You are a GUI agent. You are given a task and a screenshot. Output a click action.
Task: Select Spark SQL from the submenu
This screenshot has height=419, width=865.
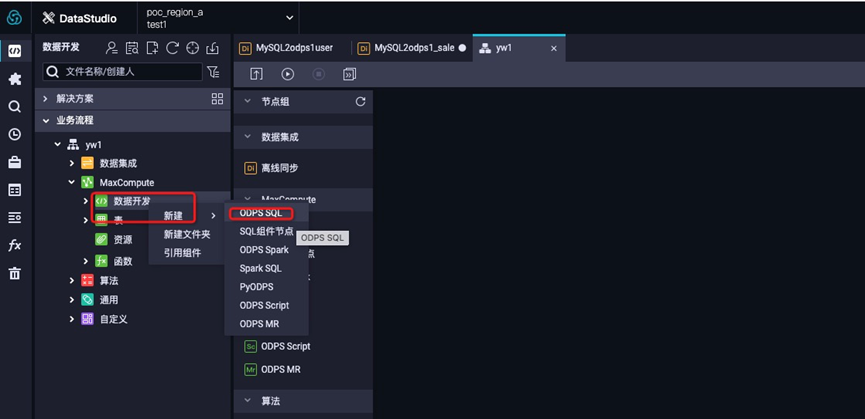click(x=260, y=268)
